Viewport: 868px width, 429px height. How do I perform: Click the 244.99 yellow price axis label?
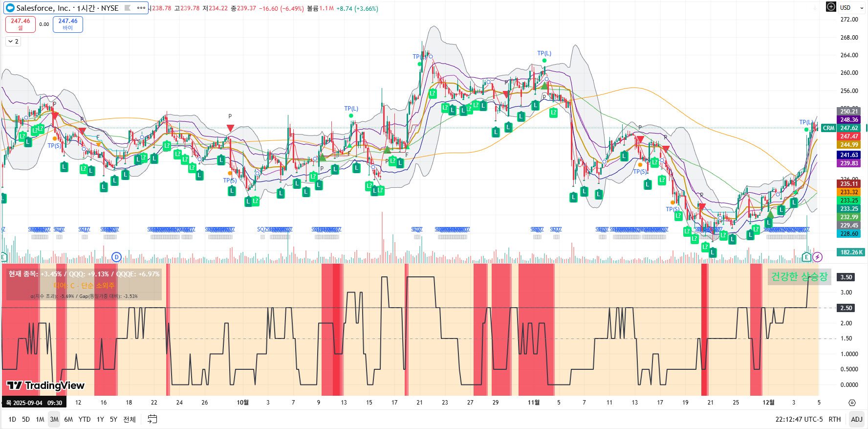(x=849, y=145)
